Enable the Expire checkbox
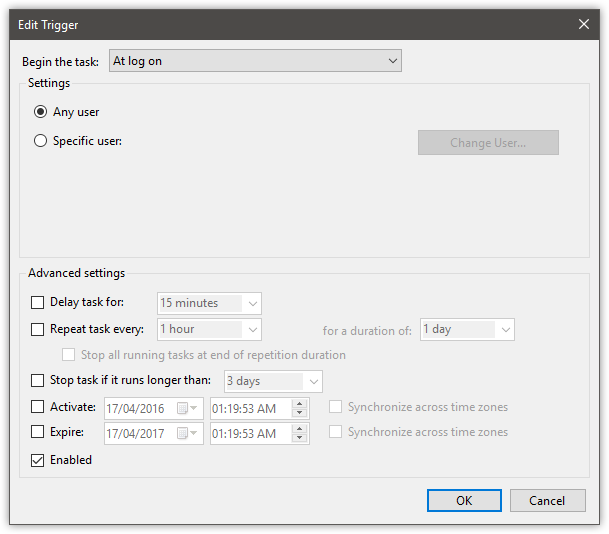Image resolution: width=609 pixels, height=534 pixels. [38, 434]
